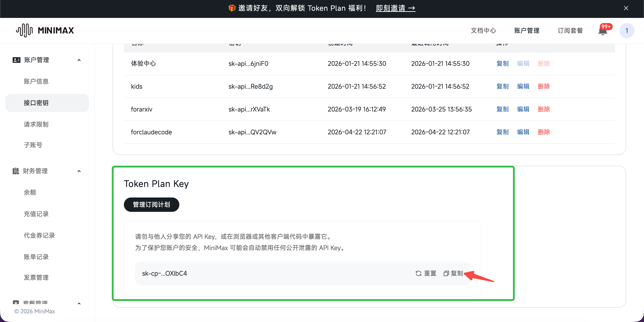
Task: Click the © 2026 MiniMax footer text
Action: [x=34, y=311]
